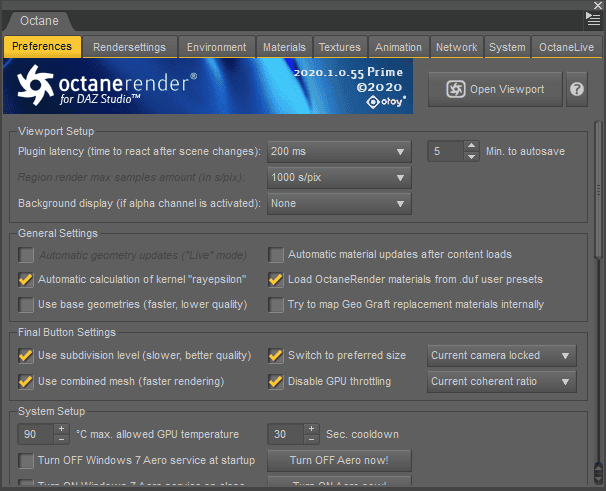This screenshot has width=606, height=491.
Task: Open Plugin latency 200 ms dropdown
Action: (x=339, y=152)
